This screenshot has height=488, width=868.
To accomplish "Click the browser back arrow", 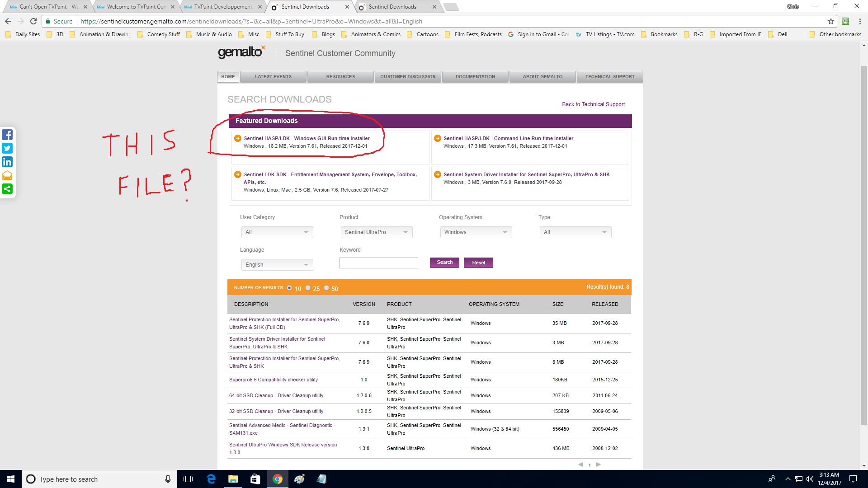I will (8, 21).
